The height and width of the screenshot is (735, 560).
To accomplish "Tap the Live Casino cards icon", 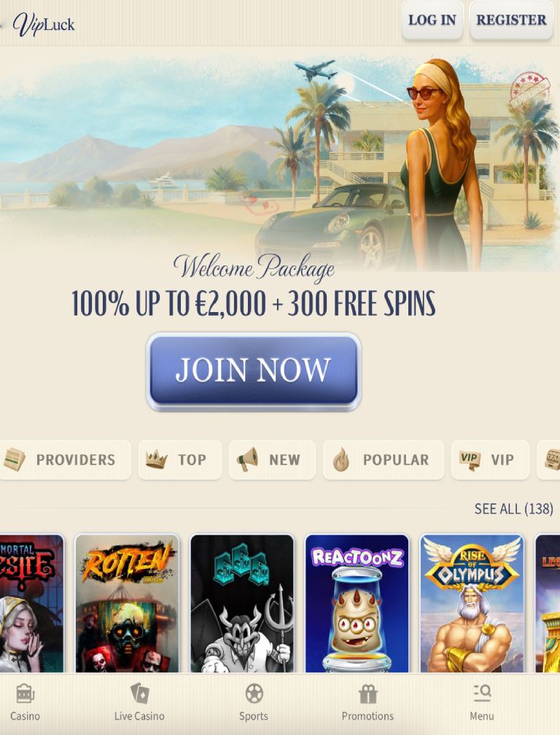I will coord(140,693).
